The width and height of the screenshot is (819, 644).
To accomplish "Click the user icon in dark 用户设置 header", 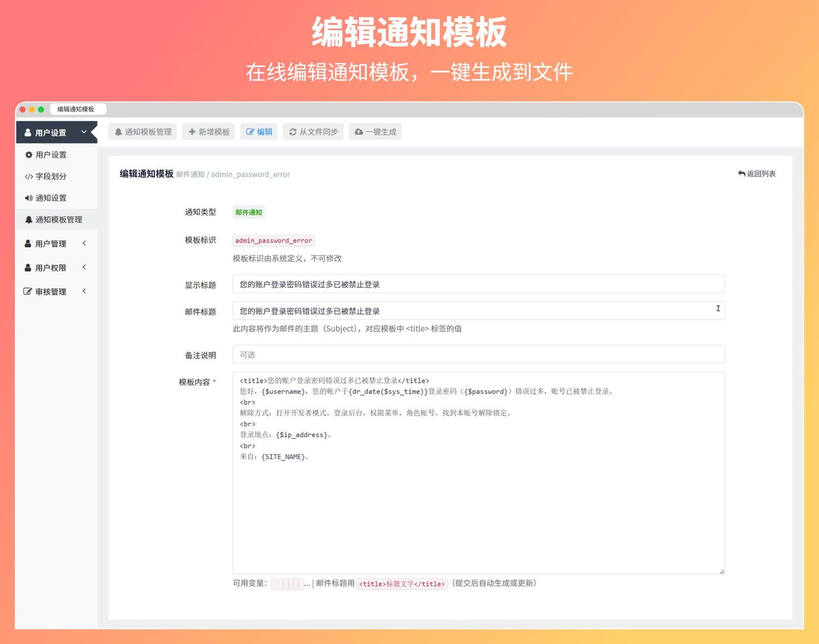I will tap(28, 132).
